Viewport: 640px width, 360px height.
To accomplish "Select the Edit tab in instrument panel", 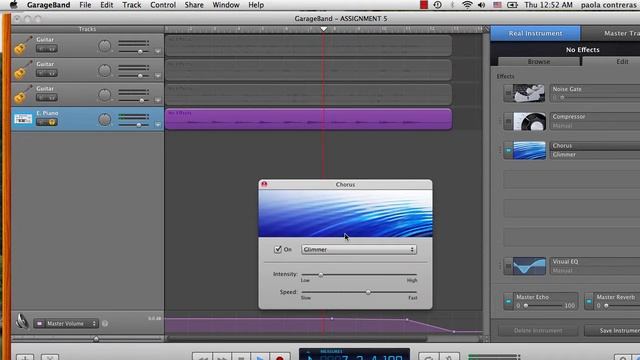I will pyautogui.click(x=611, y=61).
